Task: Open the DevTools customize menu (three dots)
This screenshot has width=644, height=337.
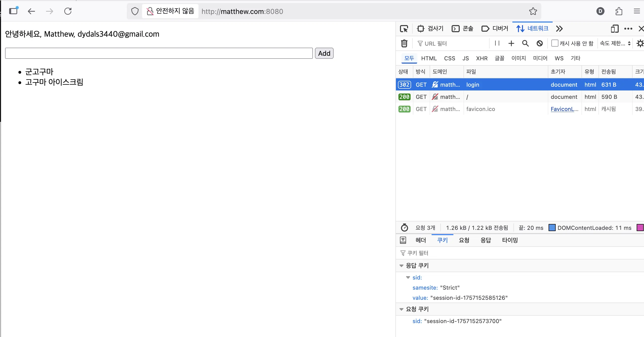Action: (628, 29)
